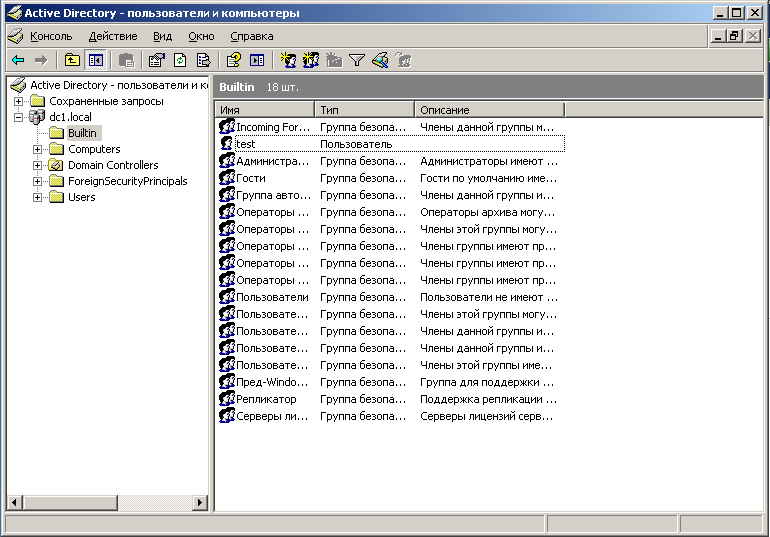Restore the inner console child window
The height and width of the screenshot is (537, 770).
735,36
